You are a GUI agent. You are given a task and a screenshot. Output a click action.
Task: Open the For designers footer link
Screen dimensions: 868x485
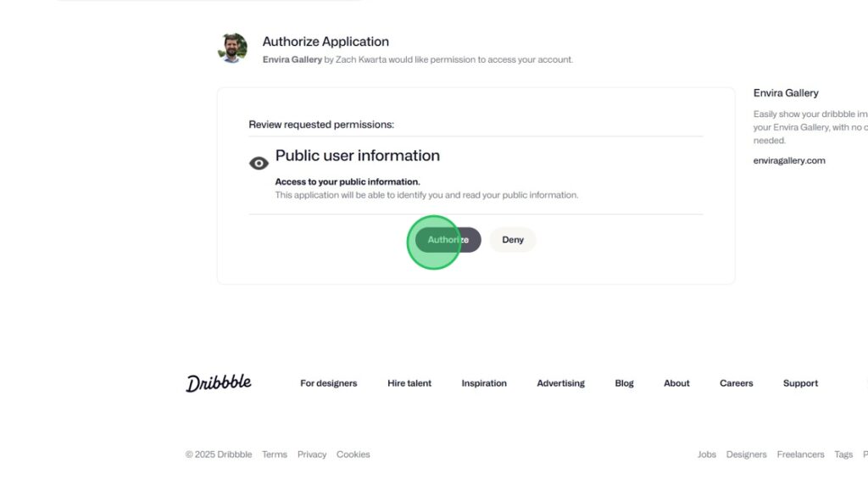click(x=328, y=383)
